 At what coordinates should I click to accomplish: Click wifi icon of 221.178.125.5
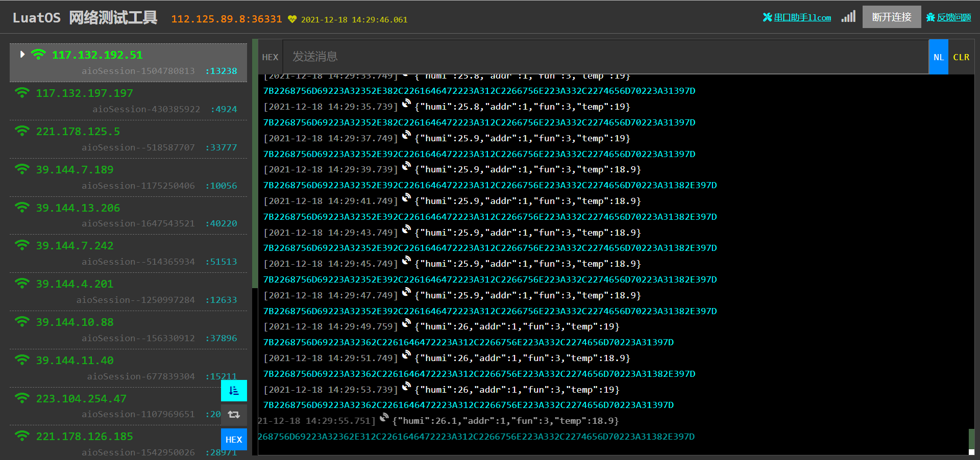[x=22, y=131]
